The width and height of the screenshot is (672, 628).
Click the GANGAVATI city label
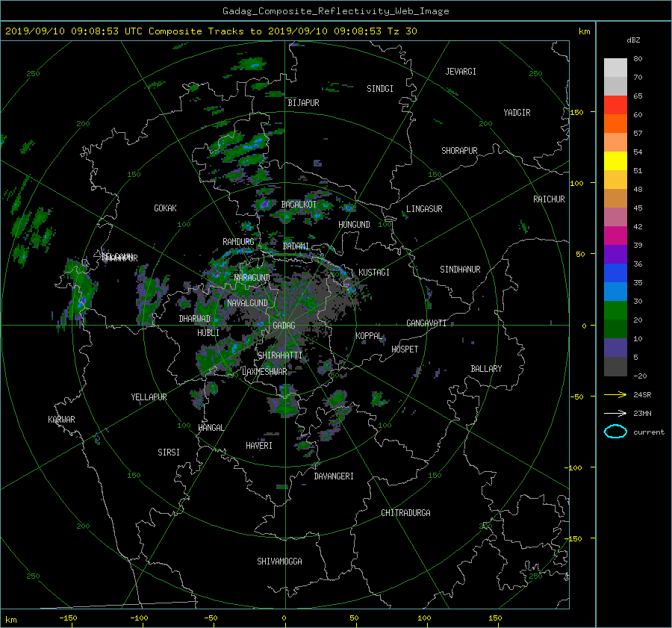(x=426, y=323)
